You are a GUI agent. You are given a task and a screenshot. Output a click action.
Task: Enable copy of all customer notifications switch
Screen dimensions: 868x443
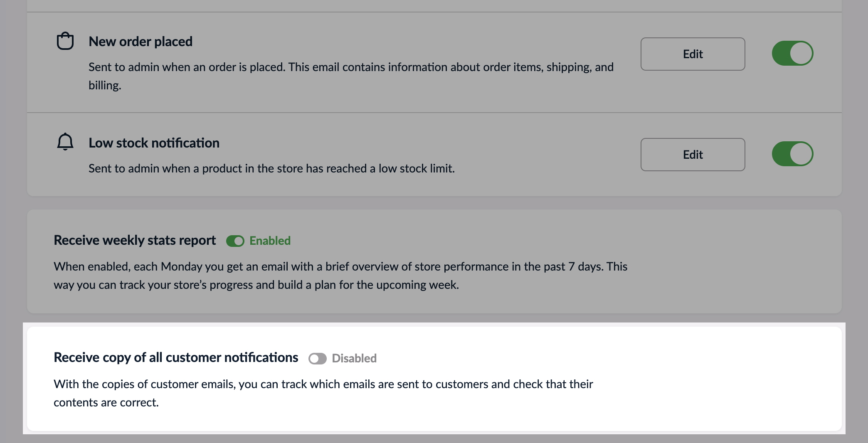[x=318, y=359]
